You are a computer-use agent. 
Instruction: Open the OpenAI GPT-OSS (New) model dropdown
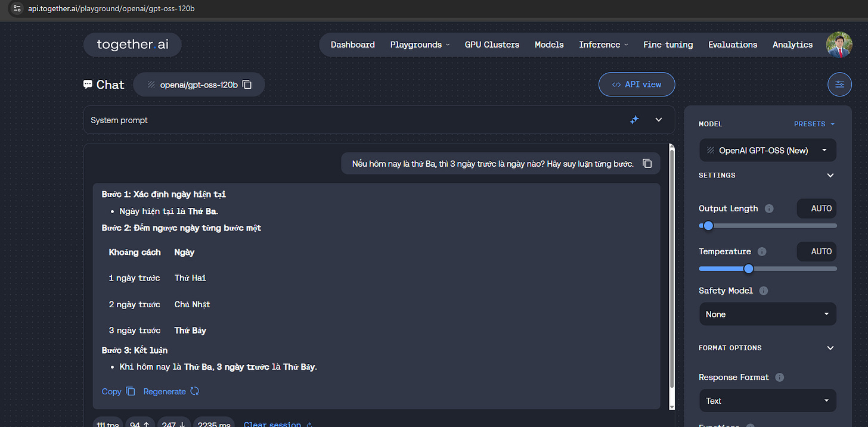(x=768, y=150)
